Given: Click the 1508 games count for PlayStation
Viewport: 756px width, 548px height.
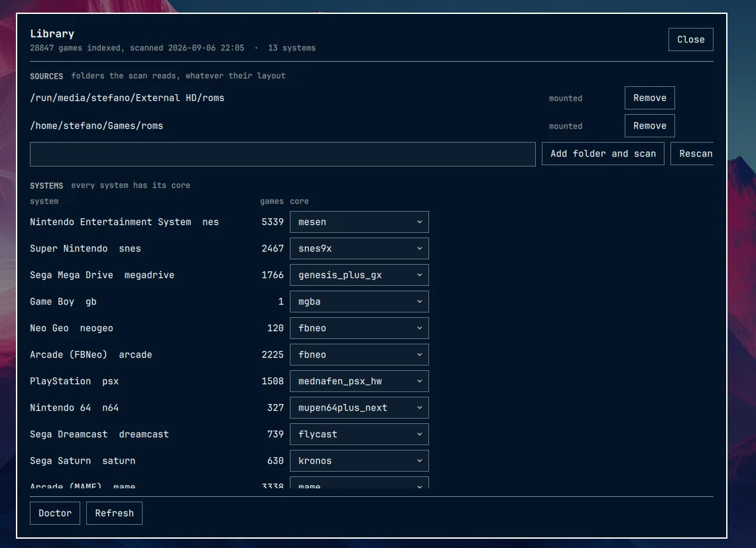Looking at the screenshot, I should point(273,381).
